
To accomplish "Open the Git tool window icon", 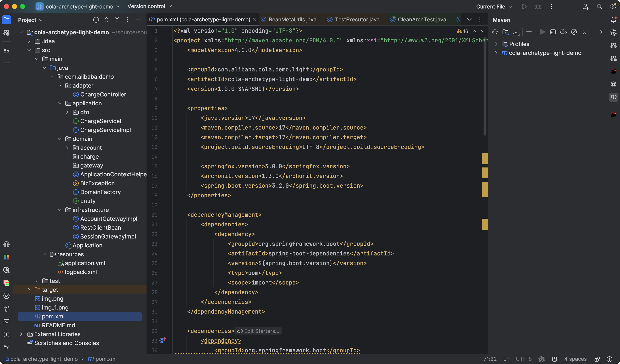I will [6, 347].
